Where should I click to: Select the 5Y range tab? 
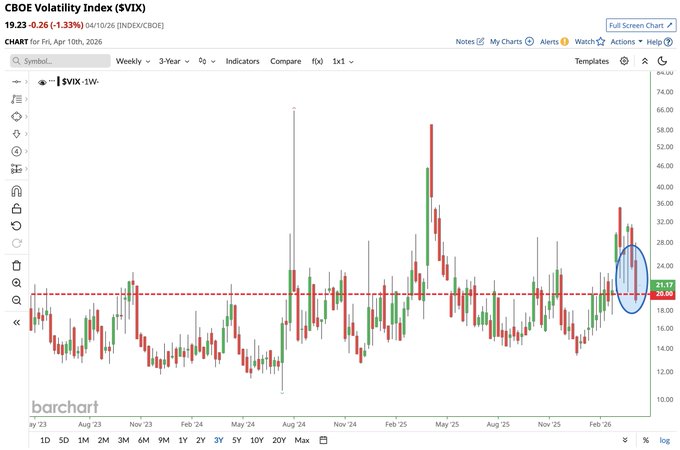click(236, 440)
